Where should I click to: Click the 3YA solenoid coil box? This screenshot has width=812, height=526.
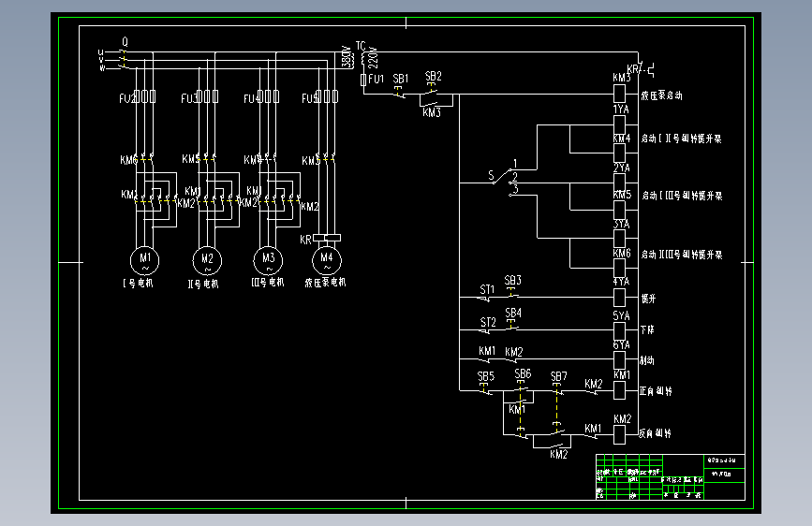coord(619,238)
